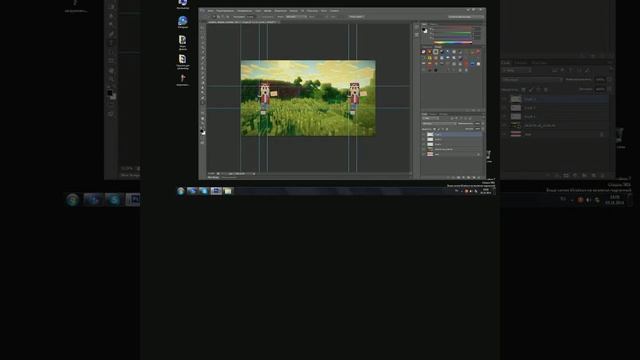640x360 pixels.
Task: Open the layer filter kind dropdown in front Layers panel
Action: [x=431, y=118]
